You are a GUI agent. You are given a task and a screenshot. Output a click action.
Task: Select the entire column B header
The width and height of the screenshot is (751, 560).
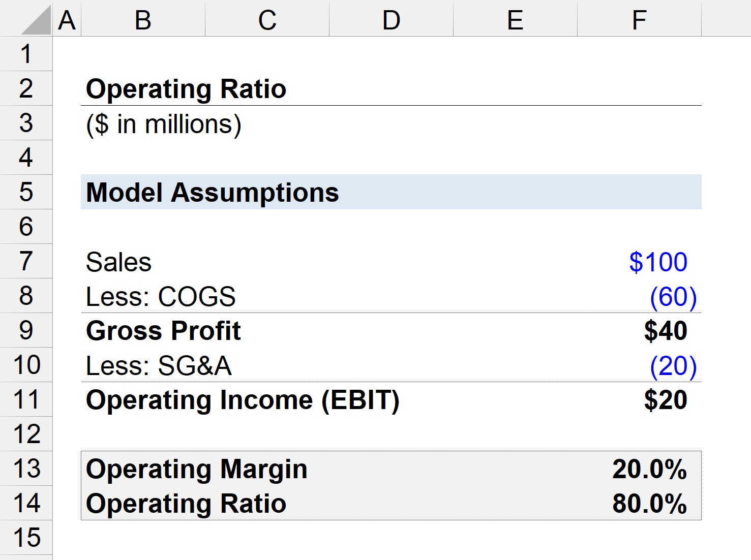click(x=142, y=20)
